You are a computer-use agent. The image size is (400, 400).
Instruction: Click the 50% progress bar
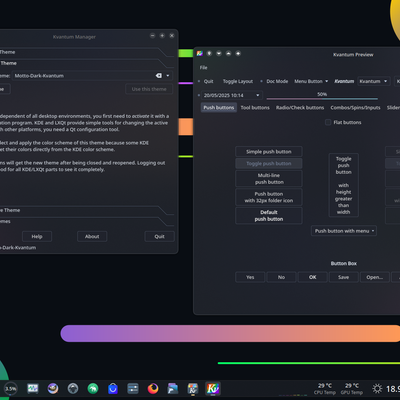pyautogui.click(x=322, y=96)
